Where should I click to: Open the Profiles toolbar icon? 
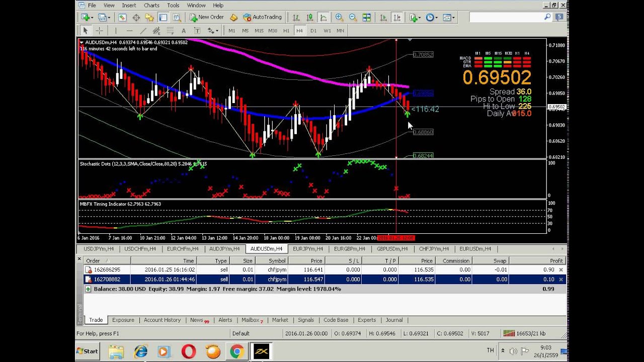(102, 17)
